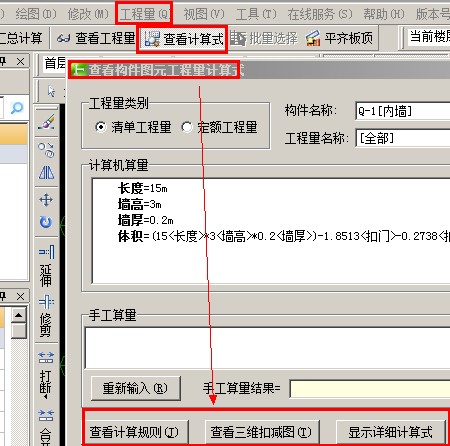Click the 平齐板顶 toolbar icon
The width and height of the screenshot is (450, 446).
313,38
